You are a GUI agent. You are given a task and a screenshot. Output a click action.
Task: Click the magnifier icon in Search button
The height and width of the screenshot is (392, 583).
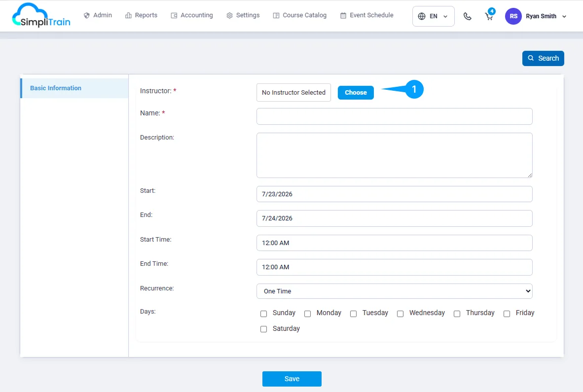click(x=531, y=58)
